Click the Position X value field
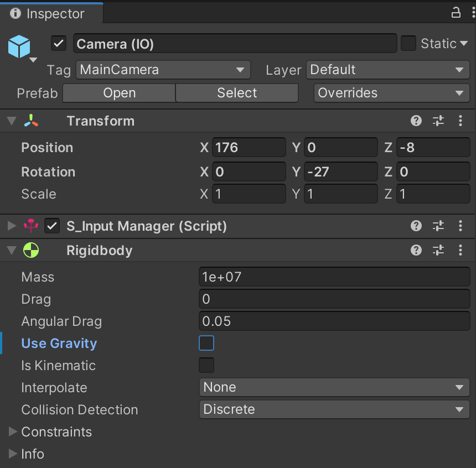Image resolution: width=476 pixels, height=468 pixels. point(249,148)
